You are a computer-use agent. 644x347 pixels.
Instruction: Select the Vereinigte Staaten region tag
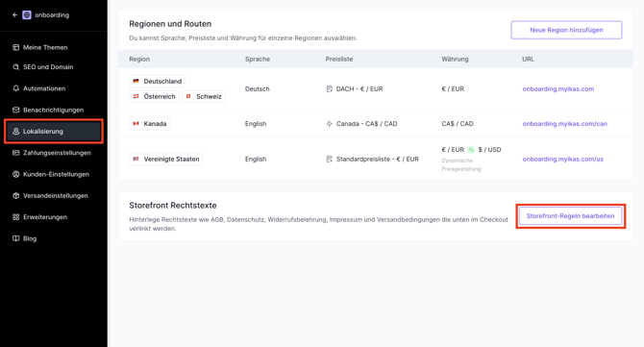pos(166,159)
